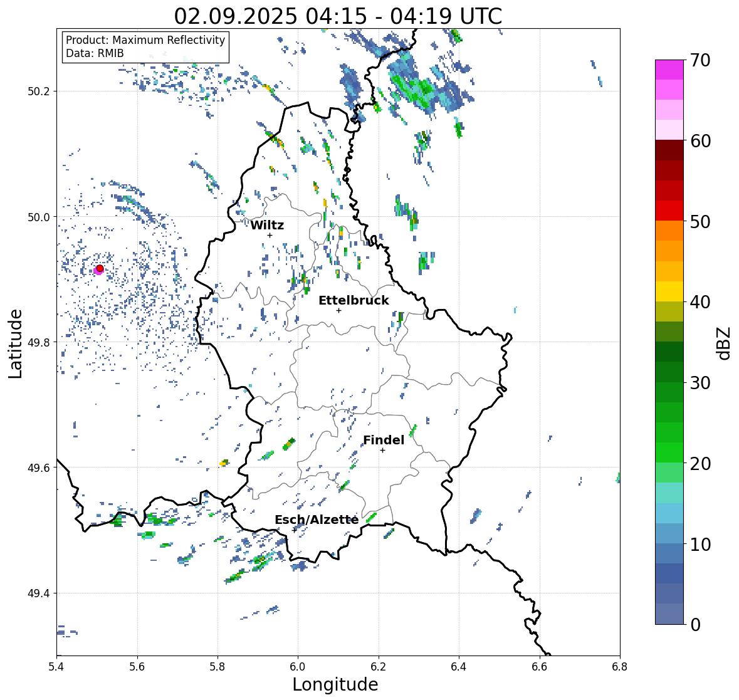Click the colorbar tick label 10

[x=700, y=544]
